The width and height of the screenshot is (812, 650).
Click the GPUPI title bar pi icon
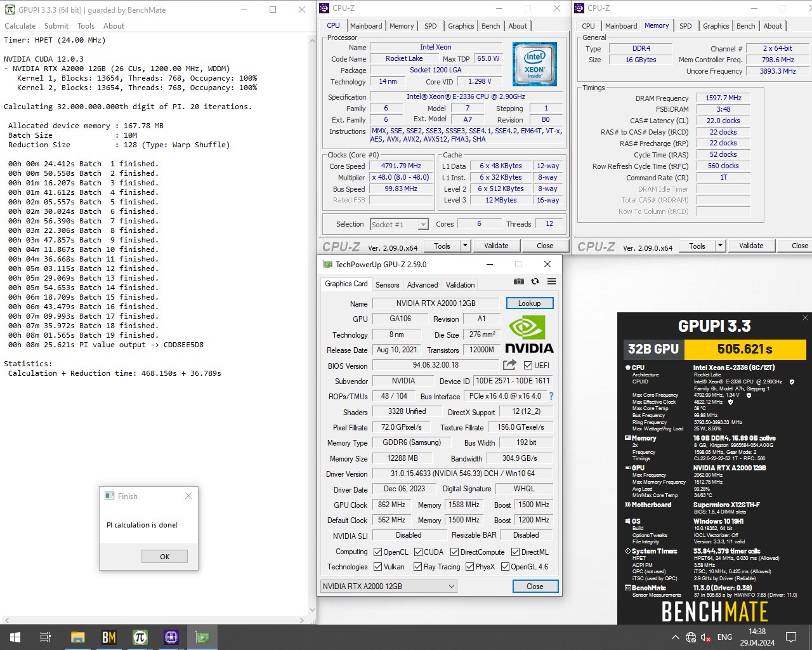tap(10, 10)
